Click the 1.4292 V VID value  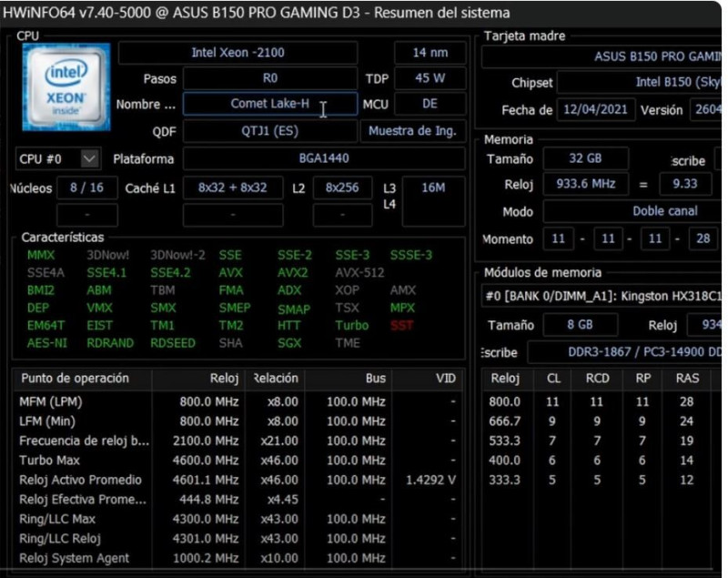coord(430,480)
